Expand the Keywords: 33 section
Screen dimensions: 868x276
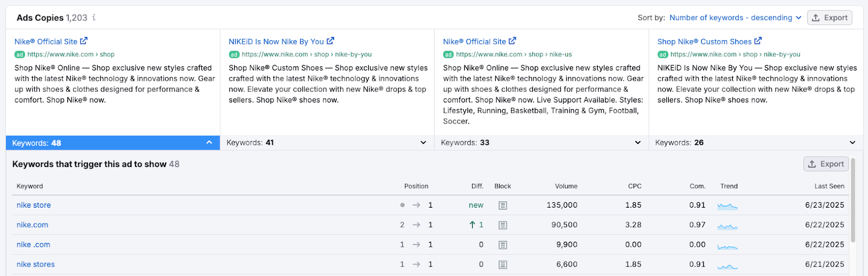click(x=637, y=143)
